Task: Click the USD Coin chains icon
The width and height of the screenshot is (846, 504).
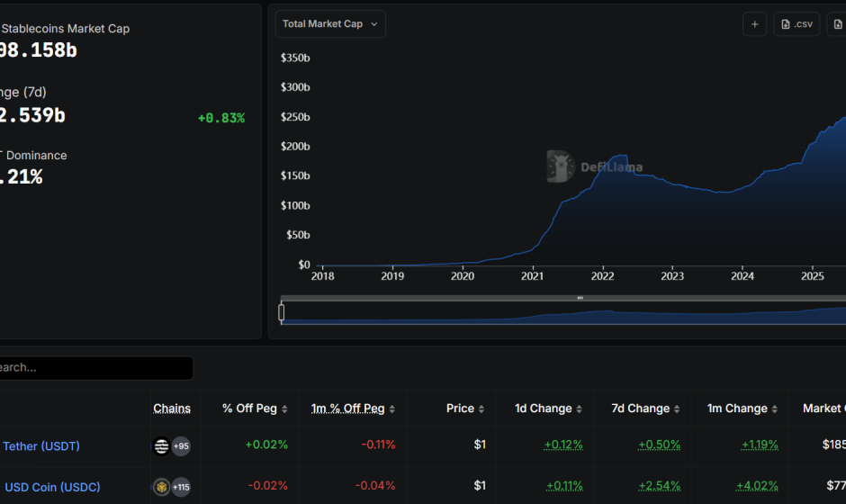Action: pos(162,487)
